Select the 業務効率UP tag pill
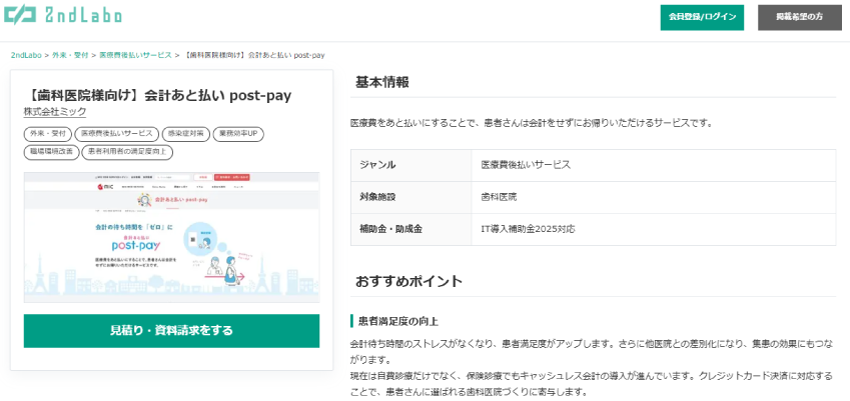Screen dimensions: 850x401 [x=238, y=134]
